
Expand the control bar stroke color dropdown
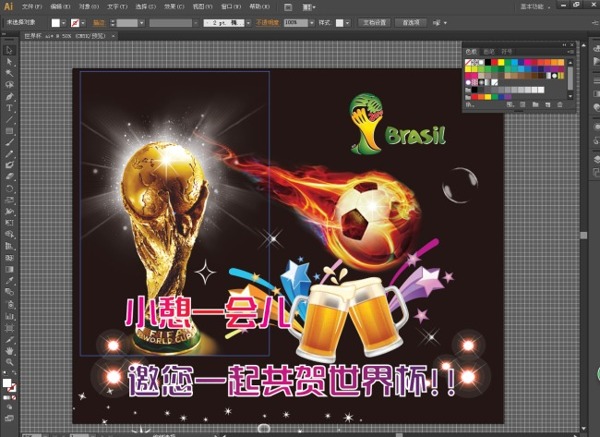point(83,23)
